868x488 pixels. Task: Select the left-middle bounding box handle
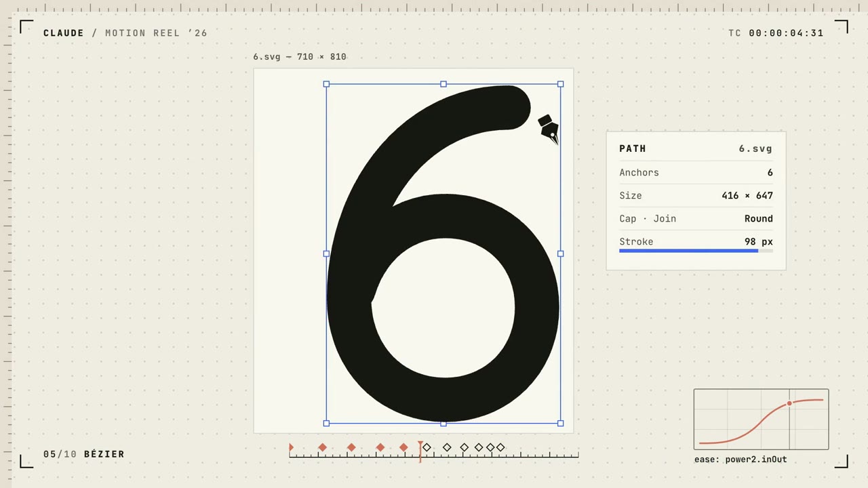click(326, 253)
